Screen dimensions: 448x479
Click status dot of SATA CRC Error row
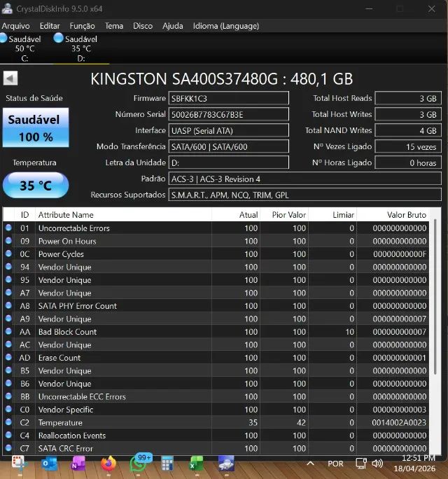point(8,447)
